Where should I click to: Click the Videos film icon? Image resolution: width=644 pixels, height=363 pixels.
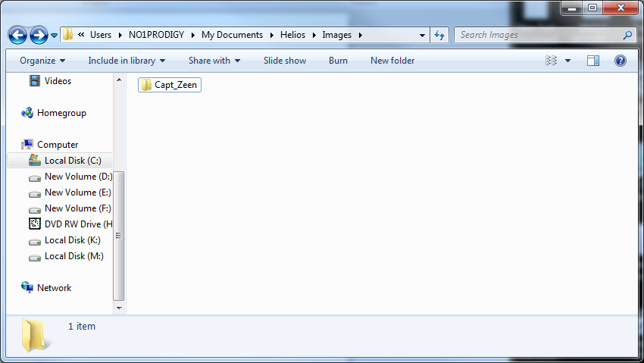click(x=35, y=80)
